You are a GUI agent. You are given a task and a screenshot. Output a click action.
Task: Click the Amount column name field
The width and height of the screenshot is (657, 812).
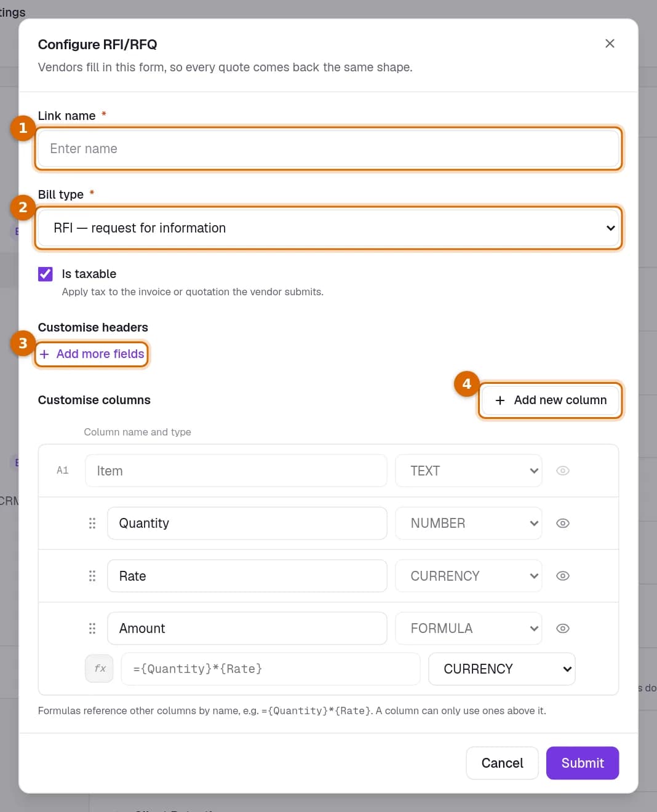point(247,628)
